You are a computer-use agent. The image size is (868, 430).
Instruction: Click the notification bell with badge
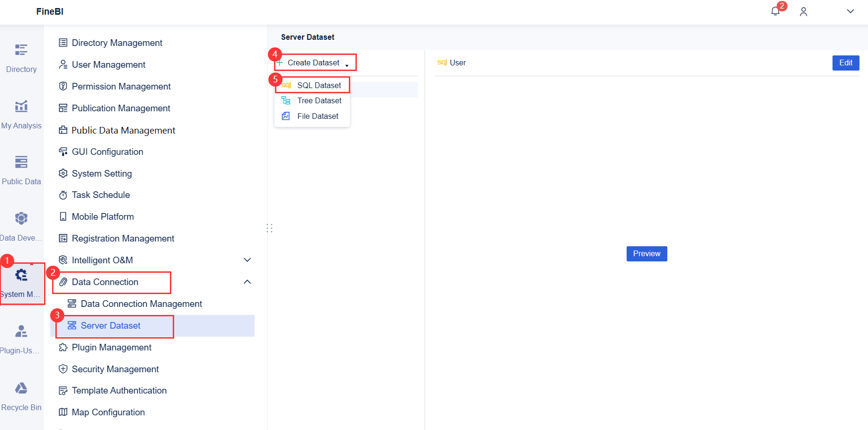775,10
